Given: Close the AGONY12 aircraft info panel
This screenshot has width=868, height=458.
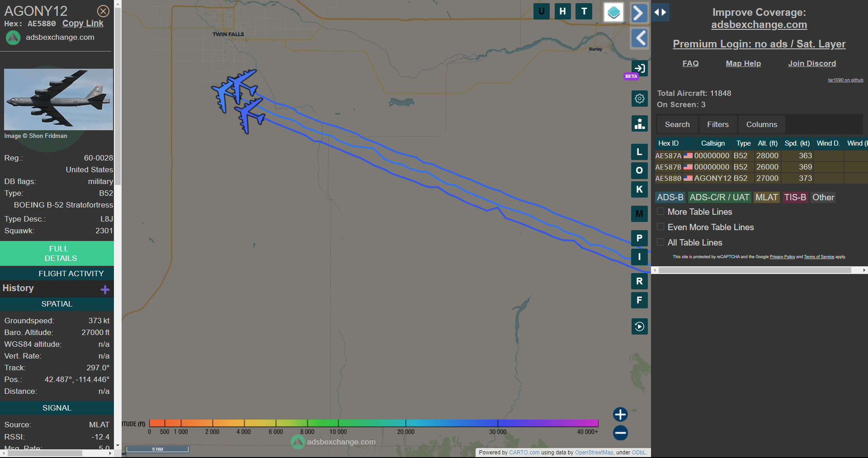Looking at the screenshot, I should [x=103, y=11].
